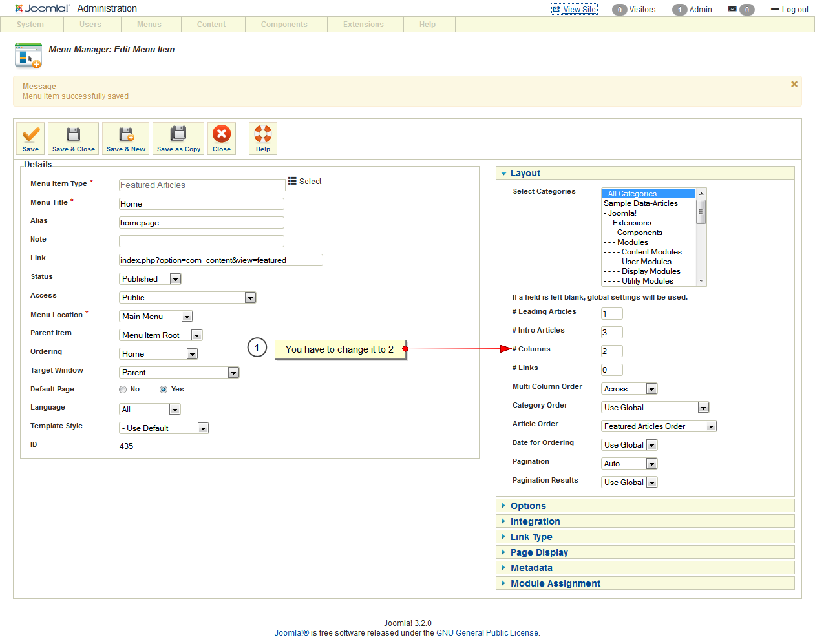Open the messages envelope icon in header
The height and width of the screenshot is (644, 815).
pos(732,9)
